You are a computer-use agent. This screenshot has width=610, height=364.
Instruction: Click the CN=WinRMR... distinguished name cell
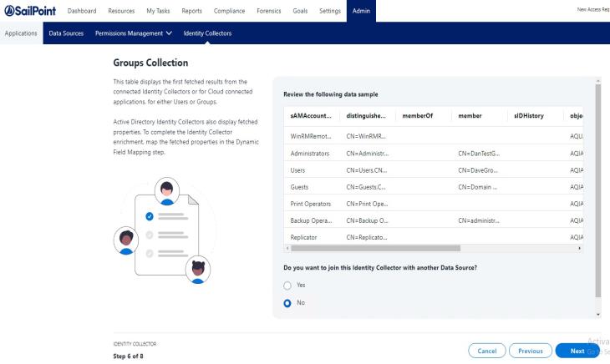point(366,136)
